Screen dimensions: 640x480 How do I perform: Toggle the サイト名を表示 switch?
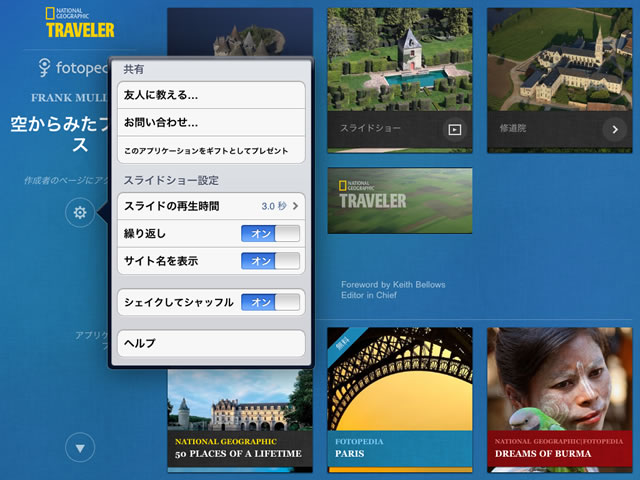(270, 261)
